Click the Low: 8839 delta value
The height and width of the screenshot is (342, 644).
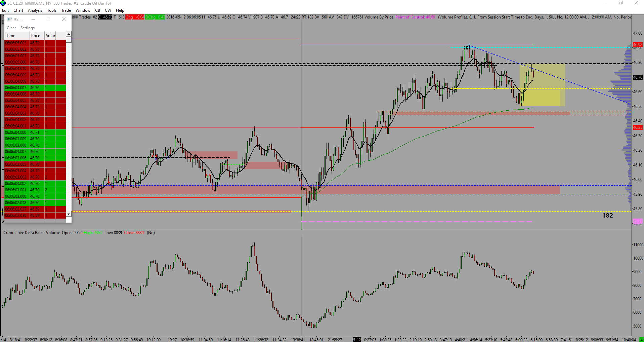pyautogui.click(x=113, y=233)
